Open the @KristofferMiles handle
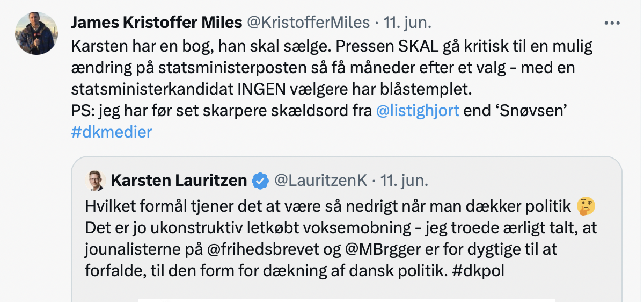This screenshot has width=644, height=302. pos(308,23)
